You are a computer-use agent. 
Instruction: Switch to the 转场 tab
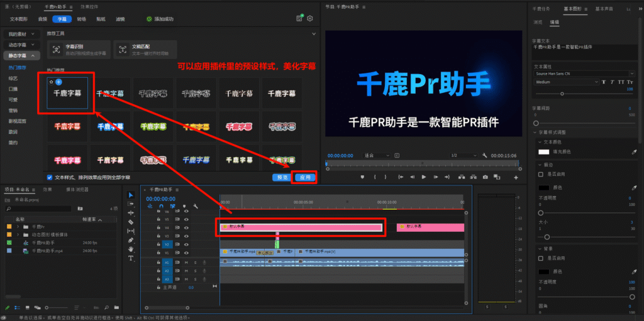tap(82, 19)
